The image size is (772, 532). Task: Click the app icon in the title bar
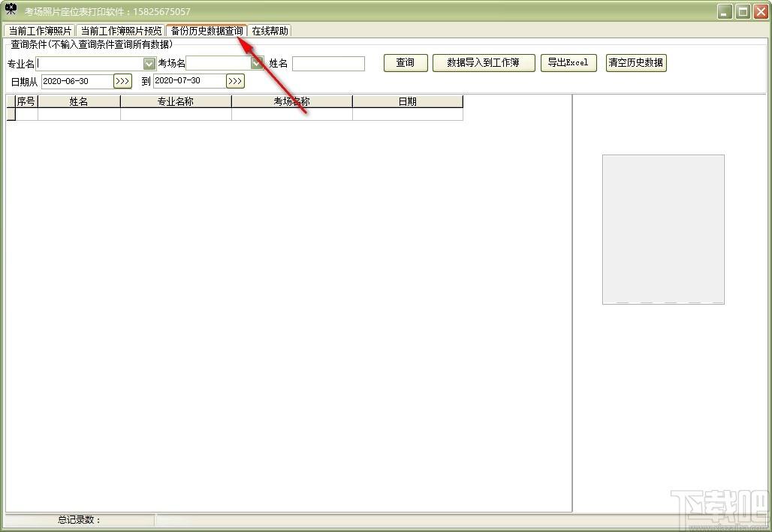(x=11, y=9)
